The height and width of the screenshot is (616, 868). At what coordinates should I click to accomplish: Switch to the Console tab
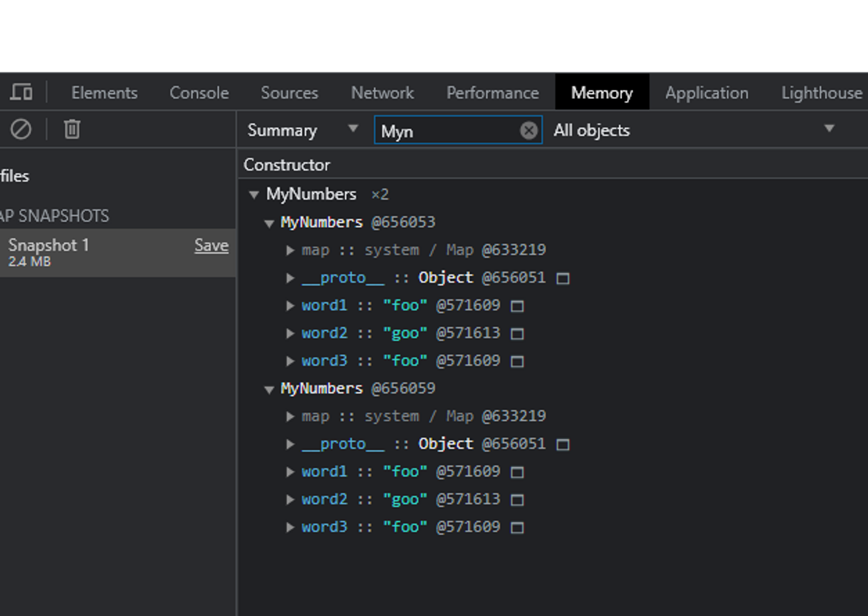point(199,93)
